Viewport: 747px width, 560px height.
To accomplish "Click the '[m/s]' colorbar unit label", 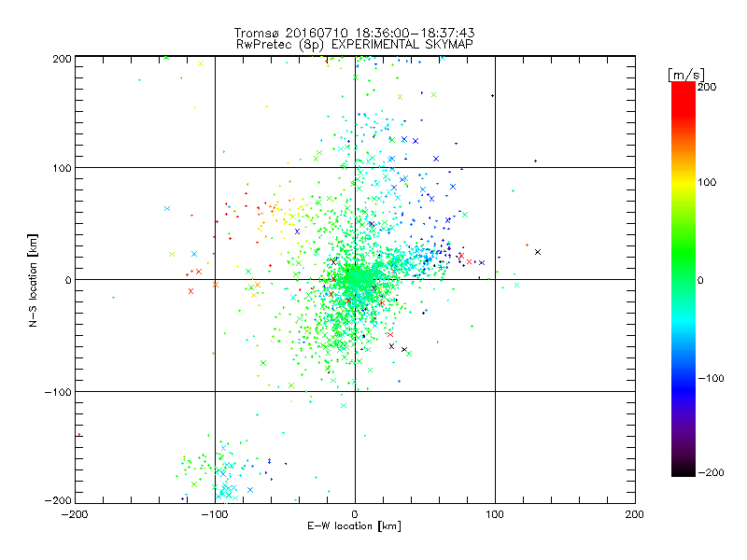I will click(x=685, y=75).
